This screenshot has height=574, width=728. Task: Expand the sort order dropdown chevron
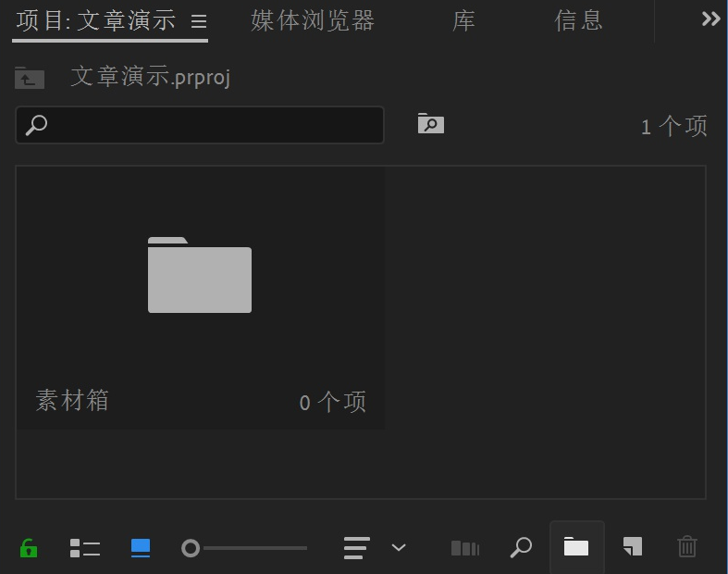[x=399, y=547]
